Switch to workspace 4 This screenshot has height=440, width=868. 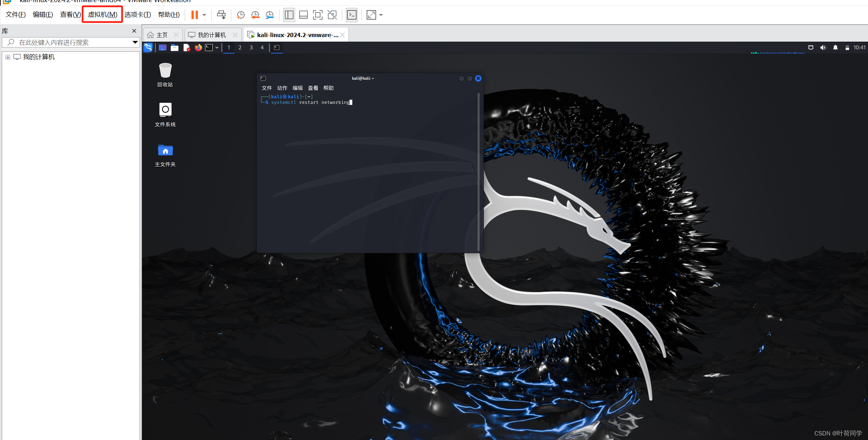point(262,48)
